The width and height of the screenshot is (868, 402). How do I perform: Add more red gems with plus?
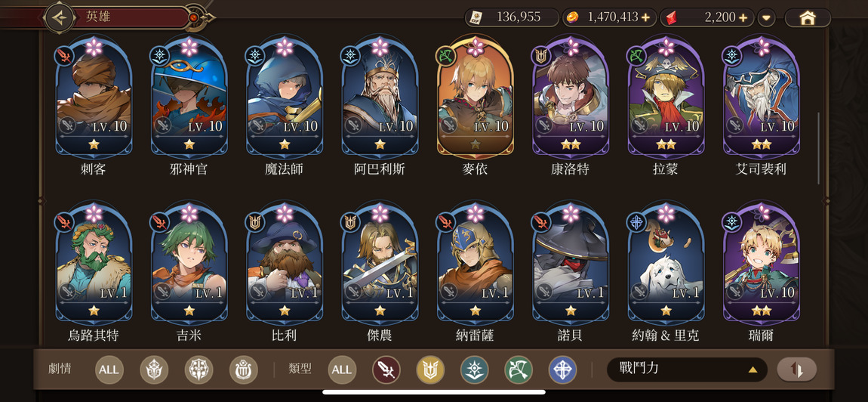(x=743, y=17)
